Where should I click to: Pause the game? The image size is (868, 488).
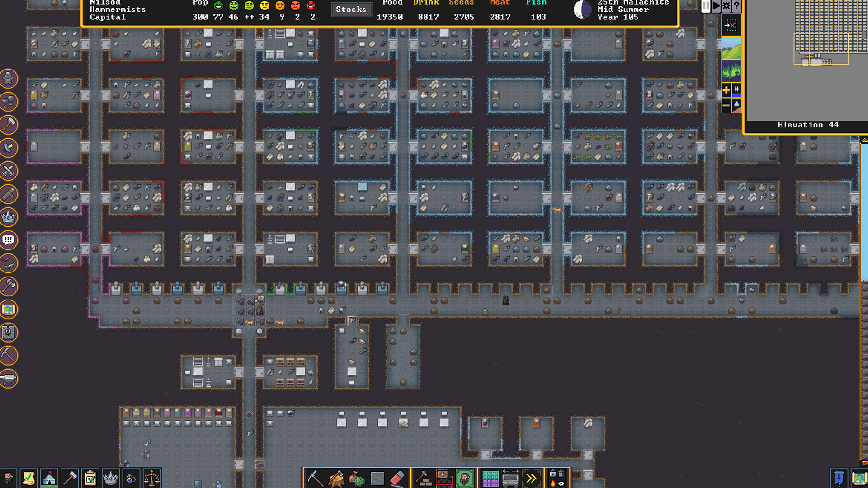(705, 6)
